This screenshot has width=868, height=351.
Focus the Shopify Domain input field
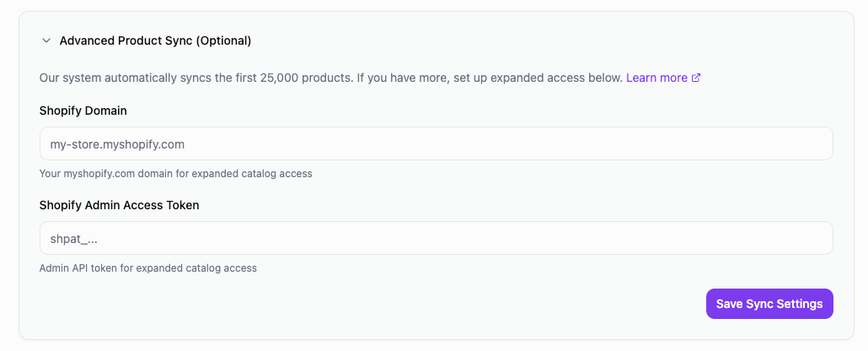pos(436,143)
